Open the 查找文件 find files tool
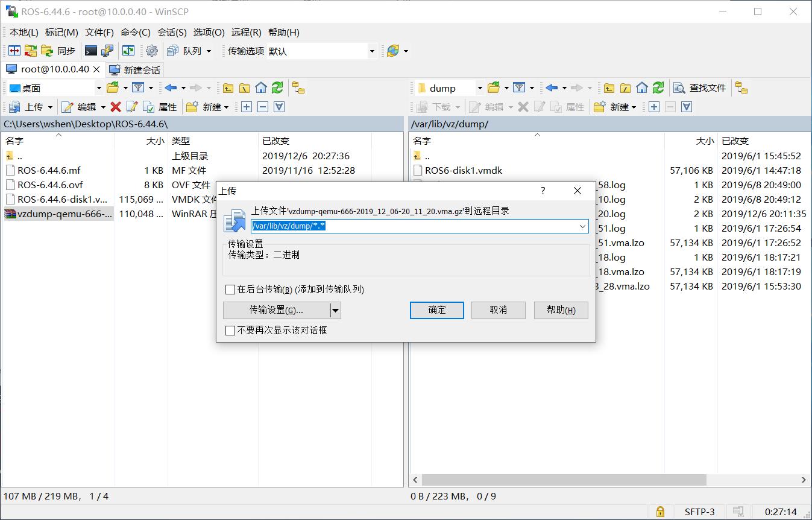This screenshot has height=520, width=812. pyautogui.click(x=700, y=87)
